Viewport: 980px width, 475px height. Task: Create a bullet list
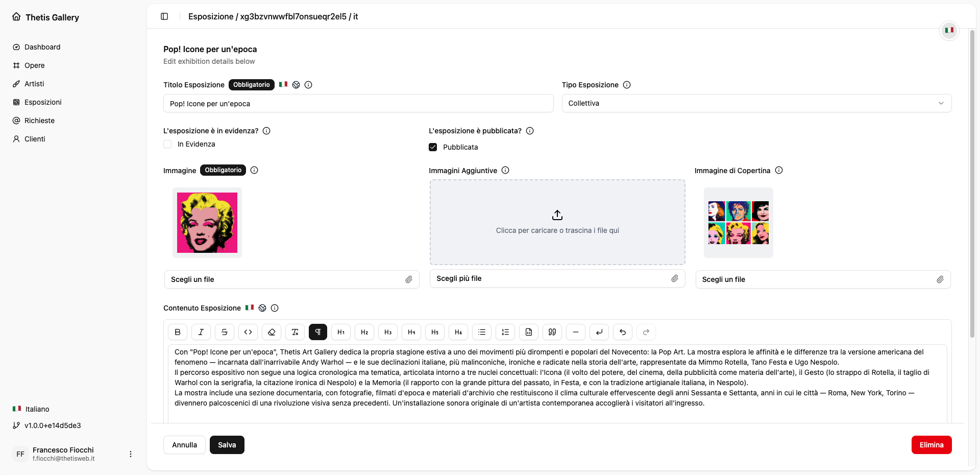click(x=482, y=332)
